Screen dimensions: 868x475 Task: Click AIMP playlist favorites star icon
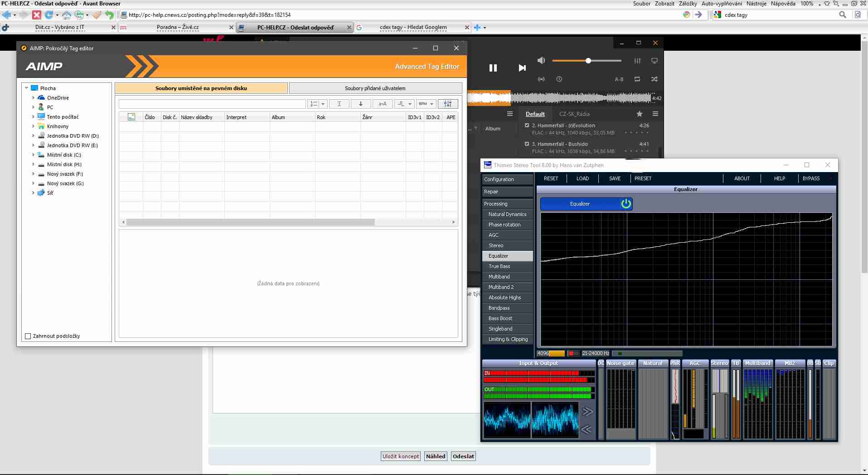pos(640,114)
